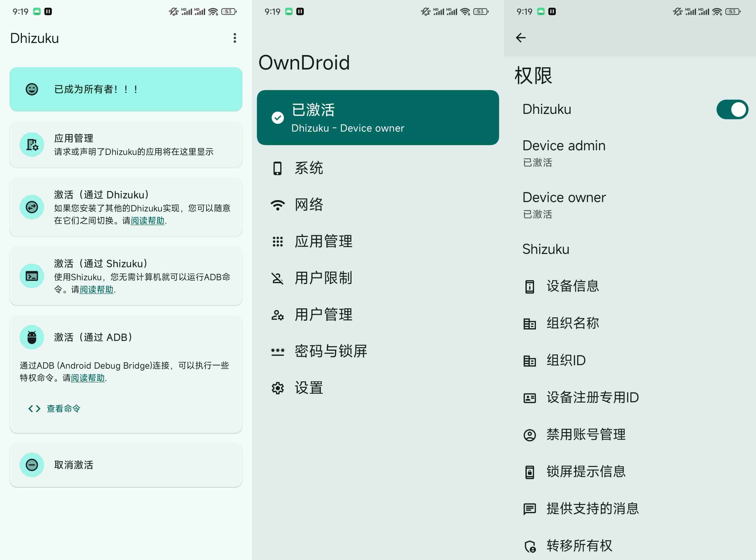Tap the building icon beside 组织名称
756x560 pixels.
[x=529, y=324]
